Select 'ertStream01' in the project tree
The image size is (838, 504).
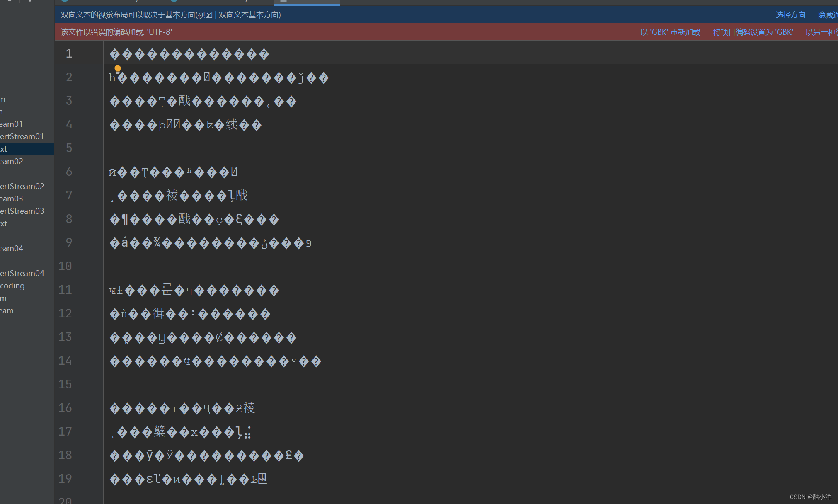tap(22, 136)
